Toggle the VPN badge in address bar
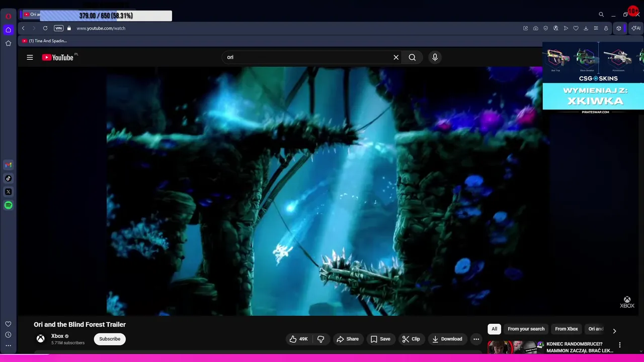 [x=58, y=28]
